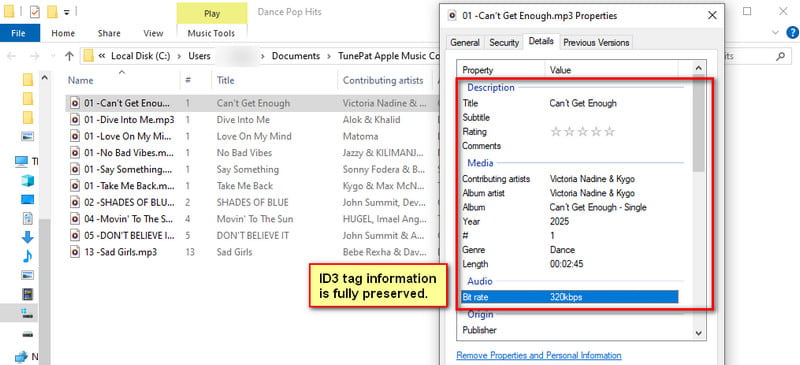
Task: Open Explorer Help question mark icon
Action: (x=792, y=33)
